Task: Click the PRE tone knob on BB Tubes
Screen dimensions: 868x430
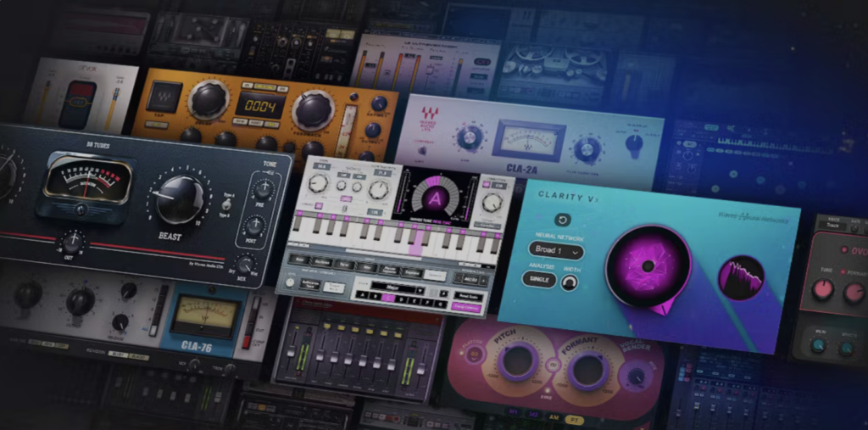Action: (264, 190)
